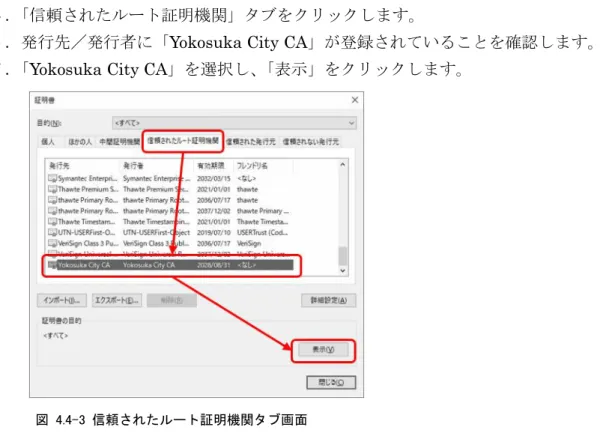Click the インポート import button
This screenshot has height=442, width=600.
[62, 300]
